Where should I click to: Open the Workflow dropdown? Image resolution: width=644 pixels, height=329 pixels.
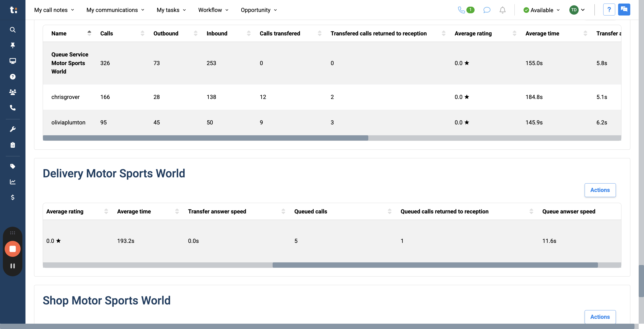(x=213, y=10)
